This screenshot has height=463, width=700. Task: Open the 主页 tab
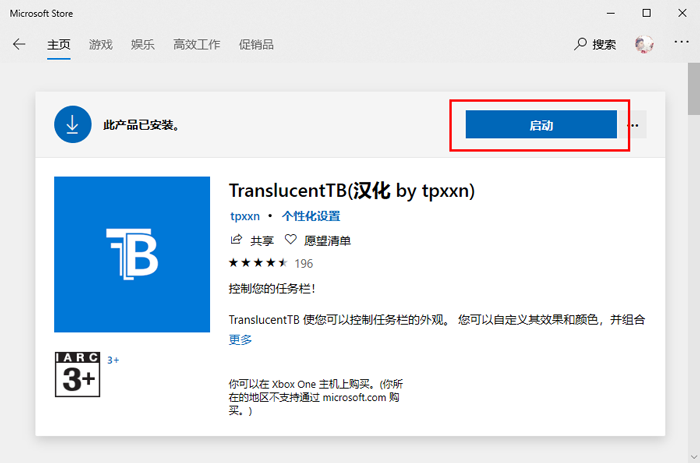(x=59, y=44)
